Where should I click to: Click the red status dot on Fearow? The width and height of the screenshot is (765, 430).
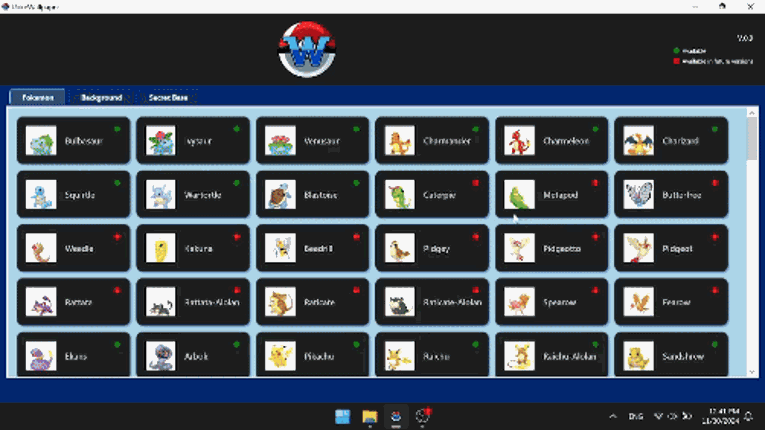click(x=715, y=290)
